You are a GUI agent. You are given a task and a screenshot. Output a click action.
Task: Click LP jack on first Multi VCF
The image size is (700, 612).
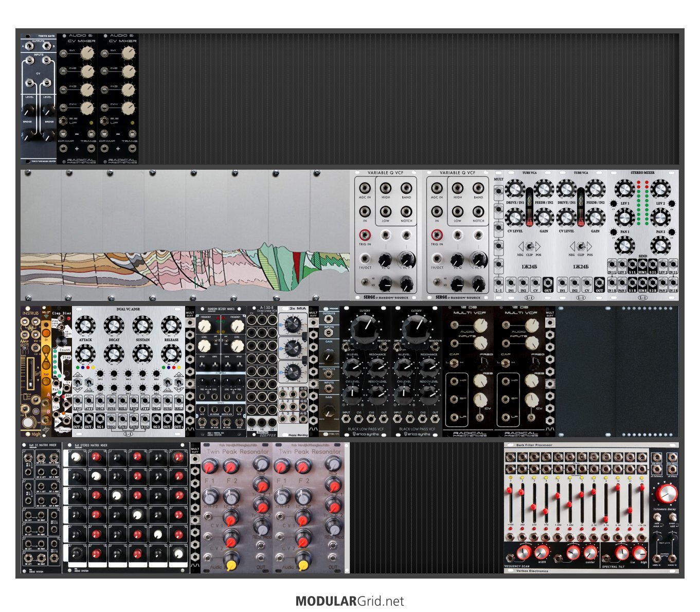455,417
